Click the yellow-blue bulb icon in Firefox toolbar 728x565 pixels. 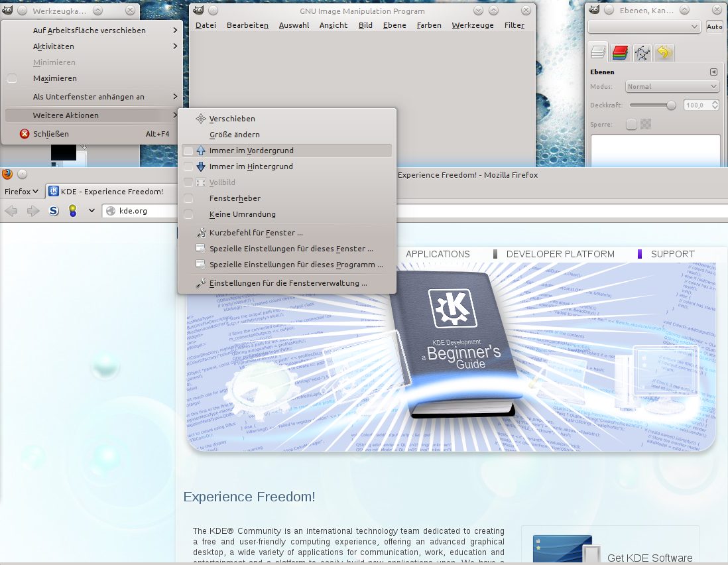[x=72, y=211]
